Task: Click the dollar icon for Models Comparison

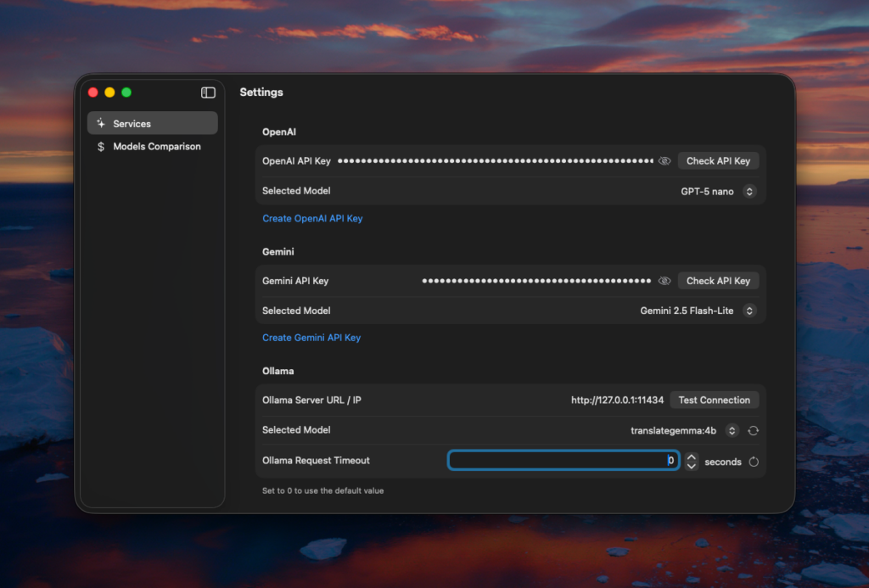Action: tap(101, 147)
